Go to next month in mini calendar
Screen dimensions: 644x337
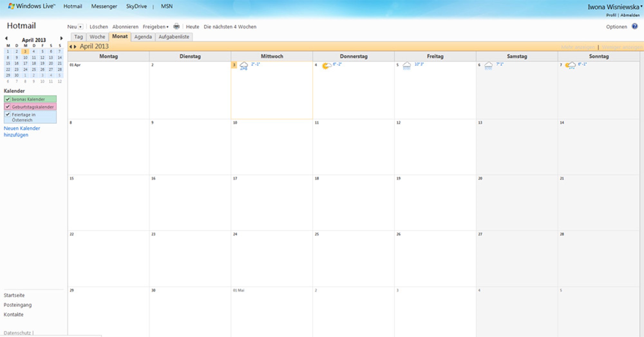61,38
